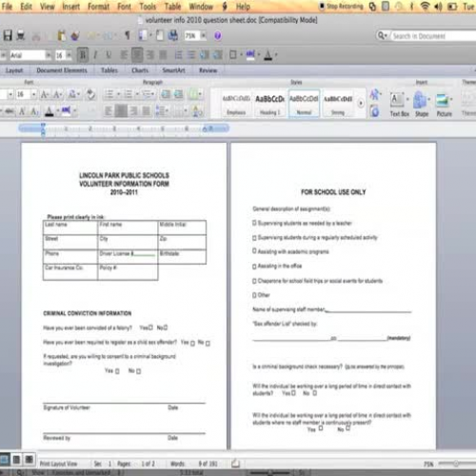Screen dimensions: 476x476
Task: Click the Print icon in the toolbar
Action: coord(21,35)
